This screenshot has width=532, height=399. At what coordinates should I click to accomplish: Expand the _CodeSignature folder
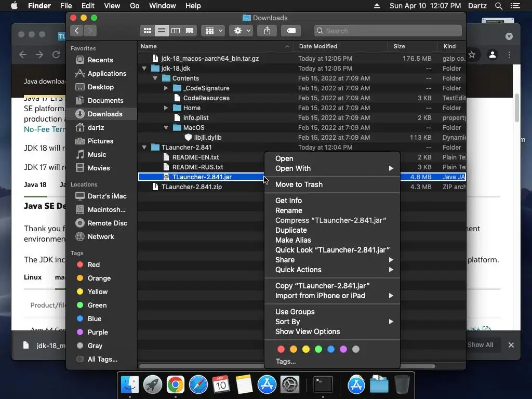[166, 88]
